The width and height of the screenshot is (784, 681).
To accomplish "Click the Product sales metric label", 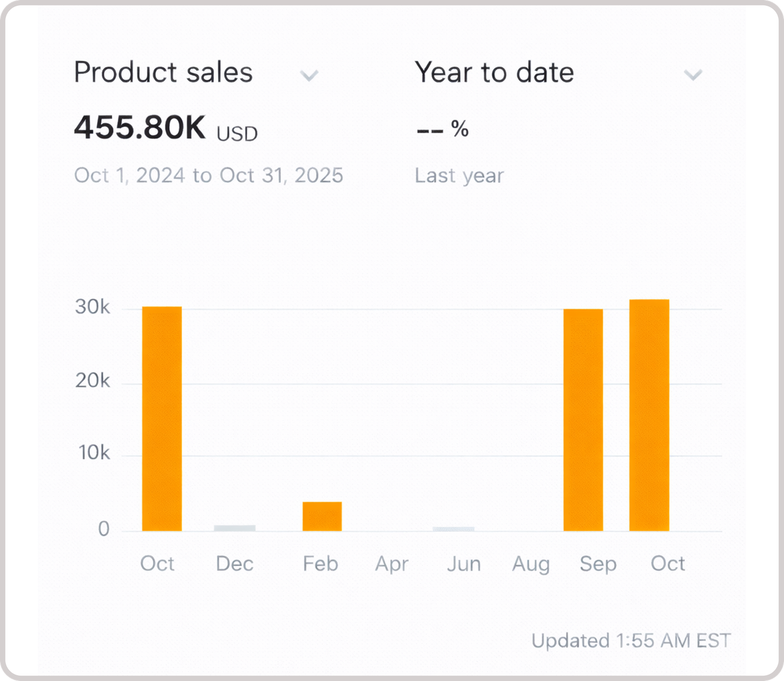I will point(163,73).
